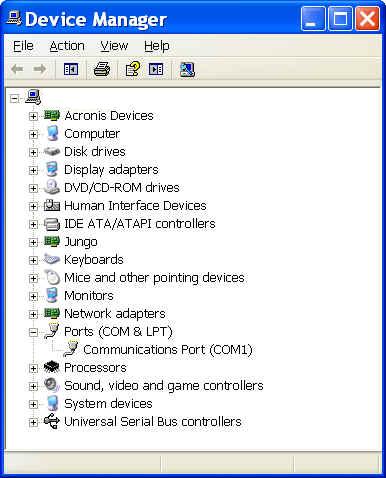Expand the Display adapters node

tap(33, 170)
